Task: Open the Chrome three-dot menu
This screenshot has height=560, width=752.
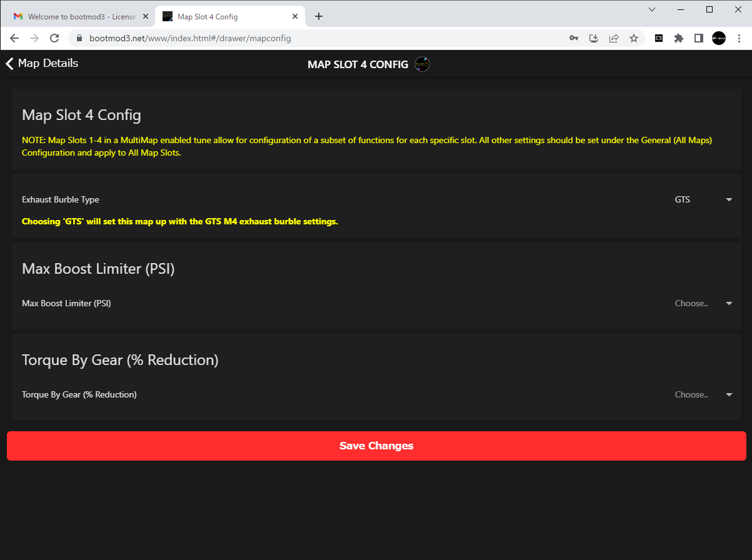Action: click(739, 38)
